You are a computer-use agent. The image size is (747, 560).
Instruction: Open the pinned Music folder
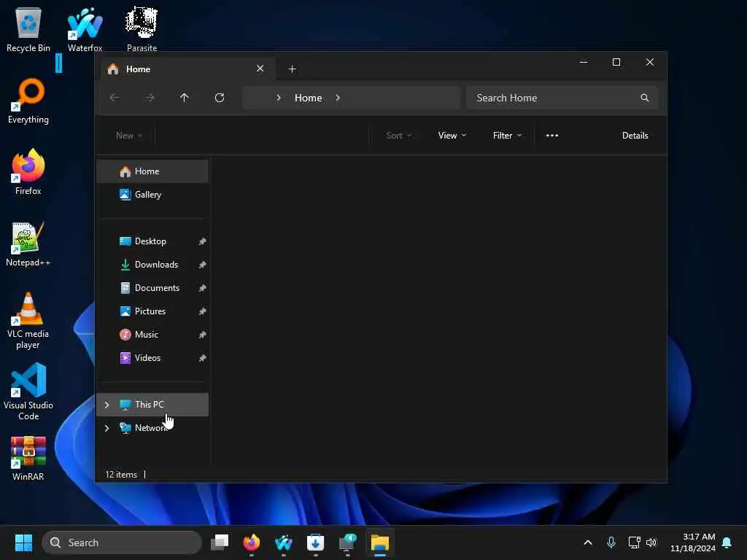pyautogui.click(x=152, y=335)
